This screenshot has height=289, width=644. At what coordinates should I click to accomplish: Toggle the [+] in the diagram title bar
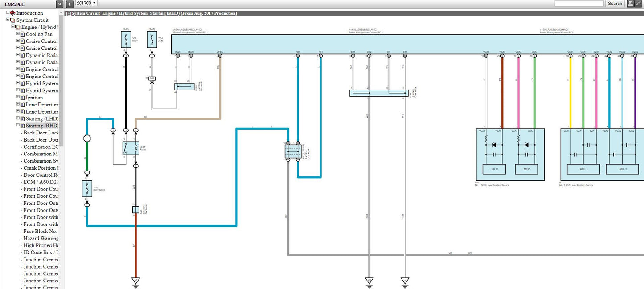coord(69,13)
